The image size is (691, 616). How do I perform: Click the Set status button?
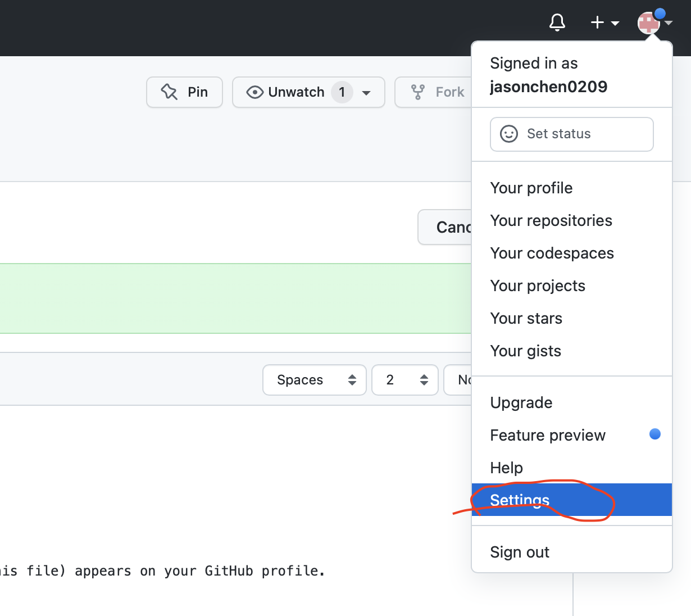(x=571, y=134)
